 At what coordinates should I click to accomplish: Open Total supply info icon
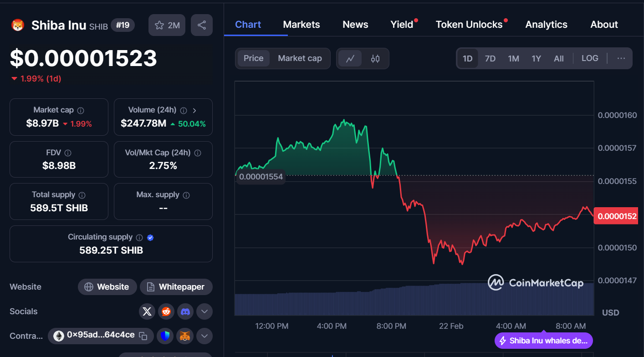click(82, 195)
